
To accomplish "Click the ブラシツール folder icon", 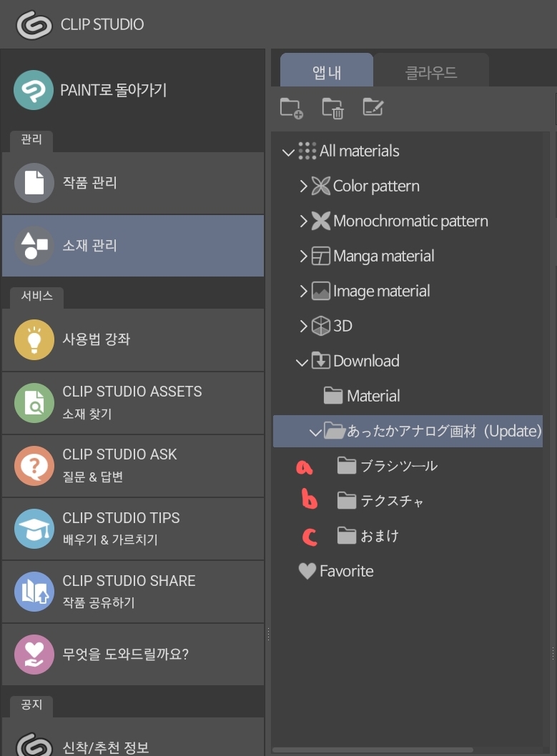I will pyautogui.click(x=347, y=466).
